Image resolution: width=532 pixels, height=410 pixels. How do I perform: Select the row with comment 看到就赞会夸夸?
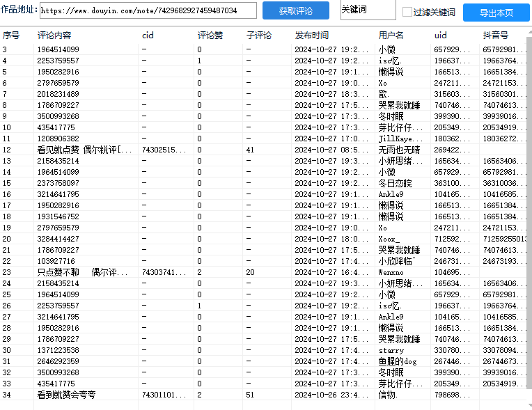(x=66, y=395)
